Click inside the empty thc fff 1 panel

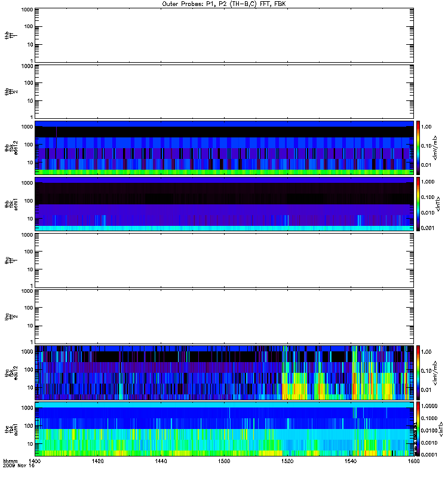tap(224, 261)
